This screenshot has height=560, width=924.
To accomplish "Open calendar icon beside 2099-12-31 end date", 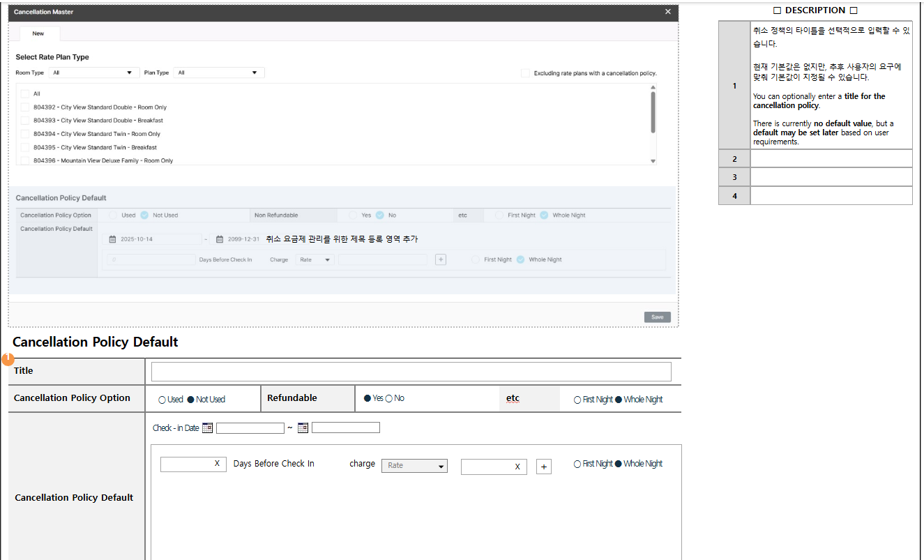I will [219, 239].
